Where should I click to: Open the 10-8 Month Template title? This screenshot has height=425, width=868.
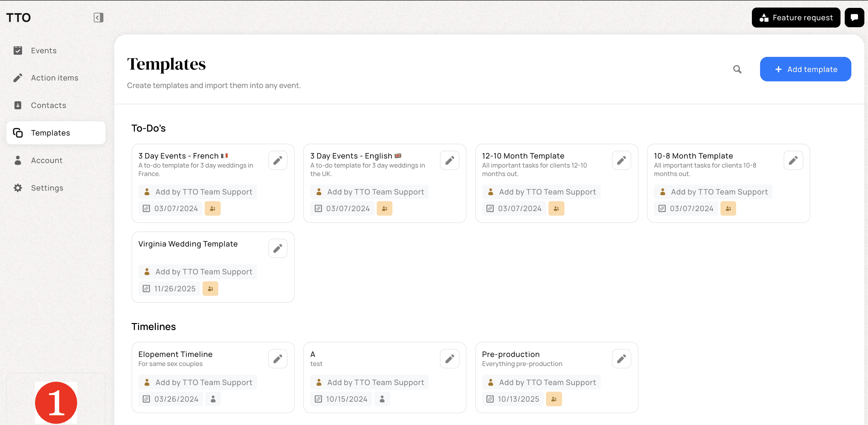tap(693, 156)
